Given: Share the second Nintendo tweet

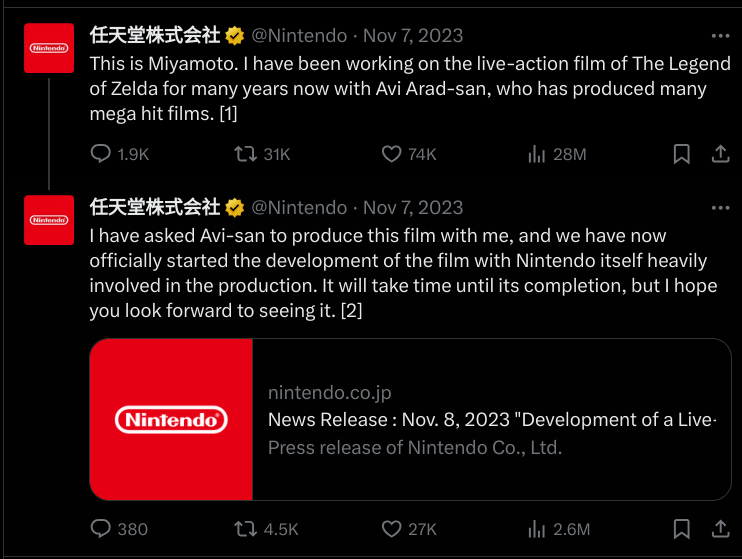Looking at the screenshot, I should 719,529.
